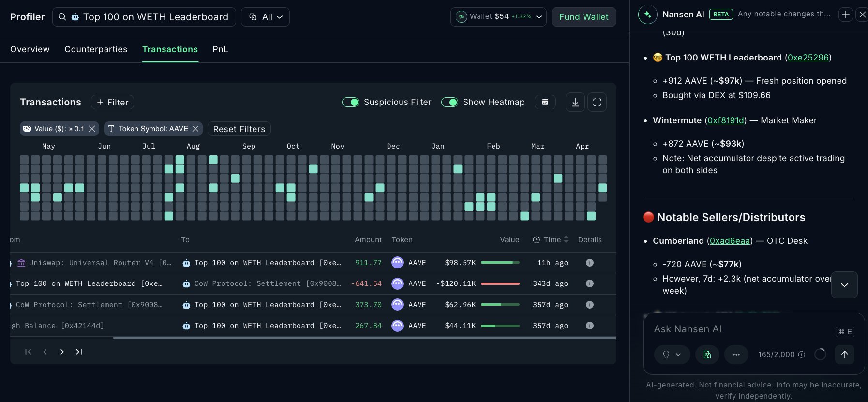
Task: Click the Top 100 on WETH search field
Action: tap(144, 17)
